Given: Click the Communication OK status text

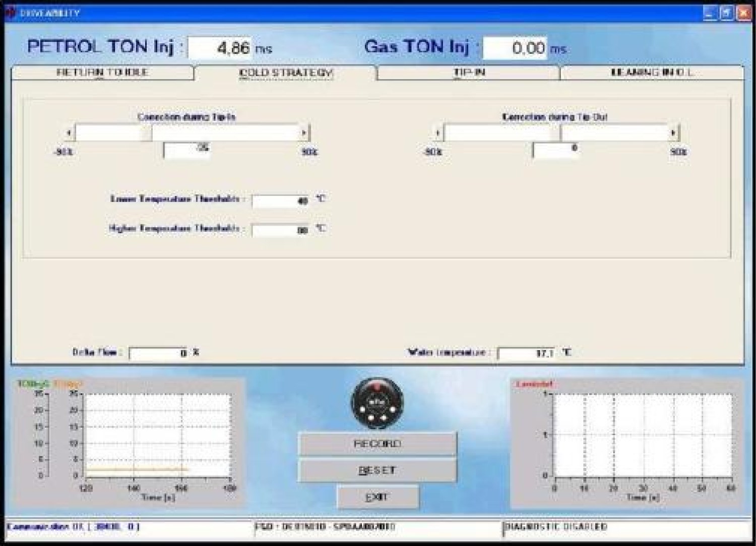Looking at the screenshot, I should pos(73,527).
